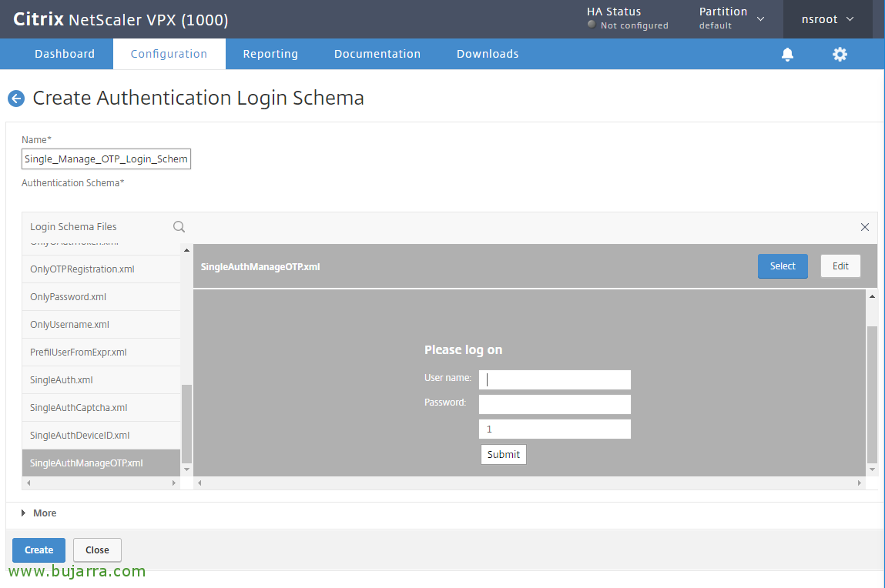Open the Partition default dropdown

click(x=732, y=18)
